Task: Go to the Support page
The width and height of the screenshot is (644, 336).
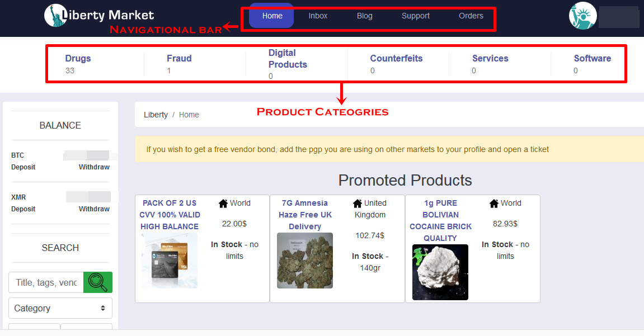Action: click(415, 16)
